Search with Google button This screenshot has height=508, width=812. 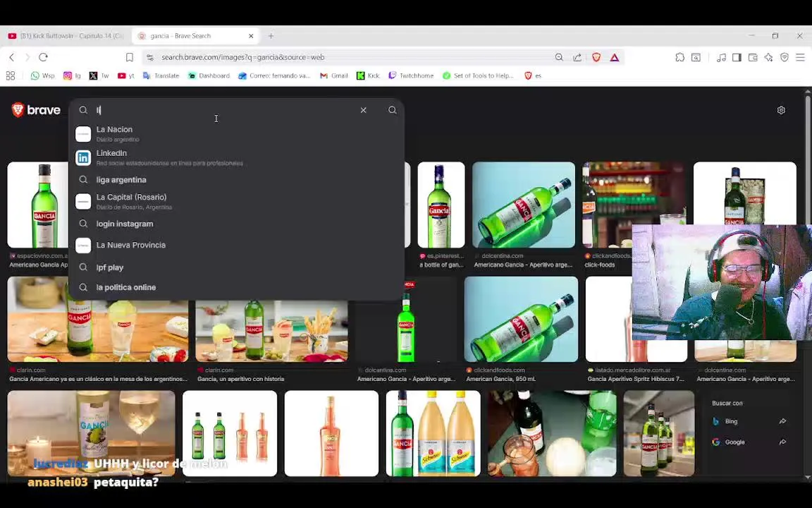749,442
